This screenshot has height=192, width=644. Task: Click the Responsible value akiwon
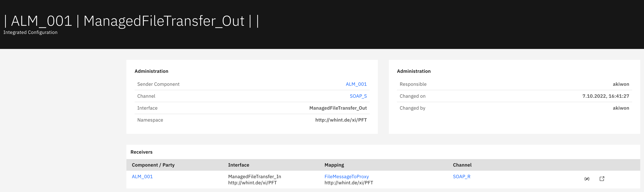pos(621,84)
